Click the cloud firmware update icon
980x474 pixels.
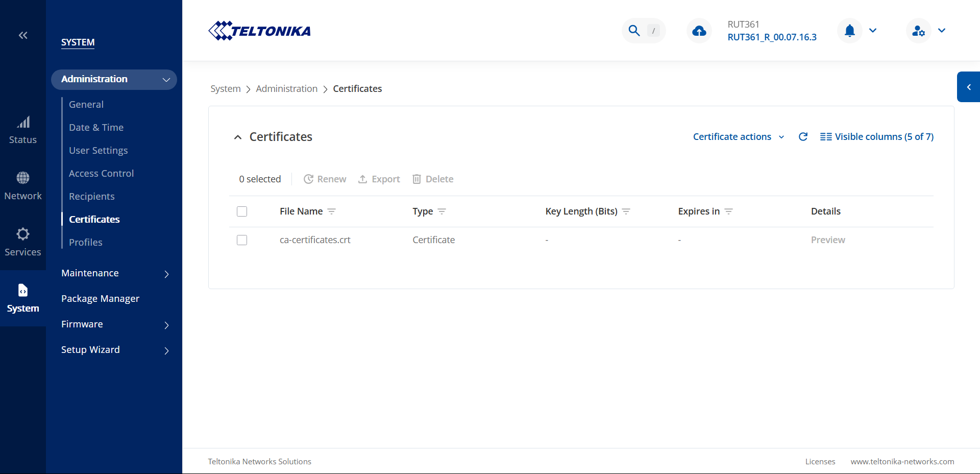(699, 31)
